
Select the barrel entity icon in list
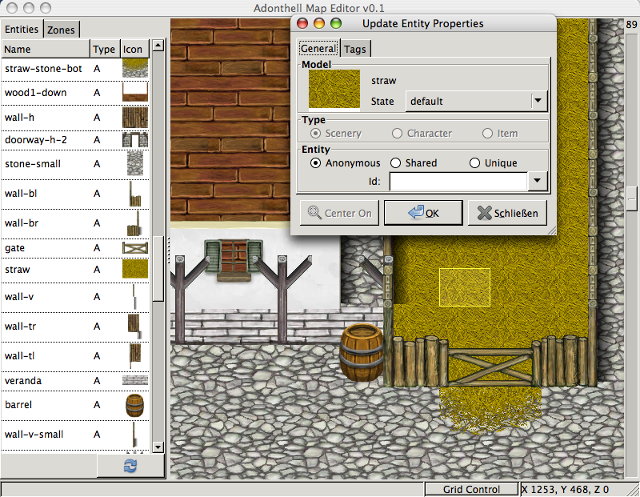[x=134, y=406]
